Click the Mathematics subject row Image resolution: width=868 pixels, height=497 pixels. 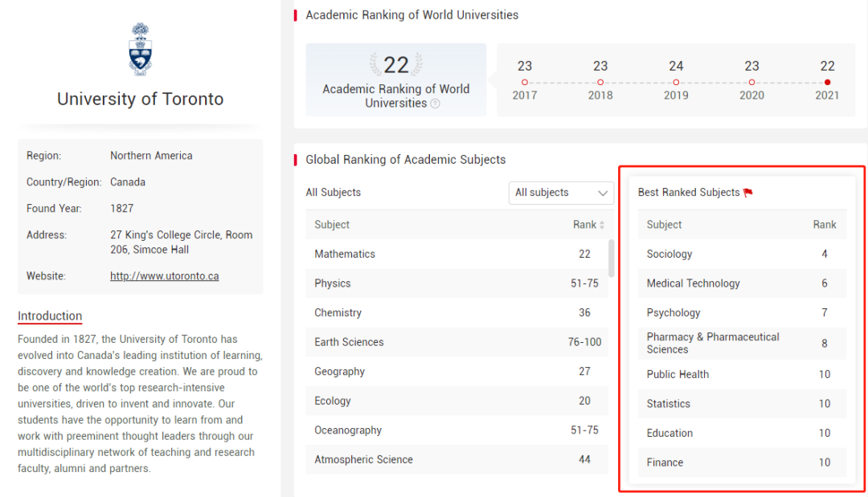point(457,254)
